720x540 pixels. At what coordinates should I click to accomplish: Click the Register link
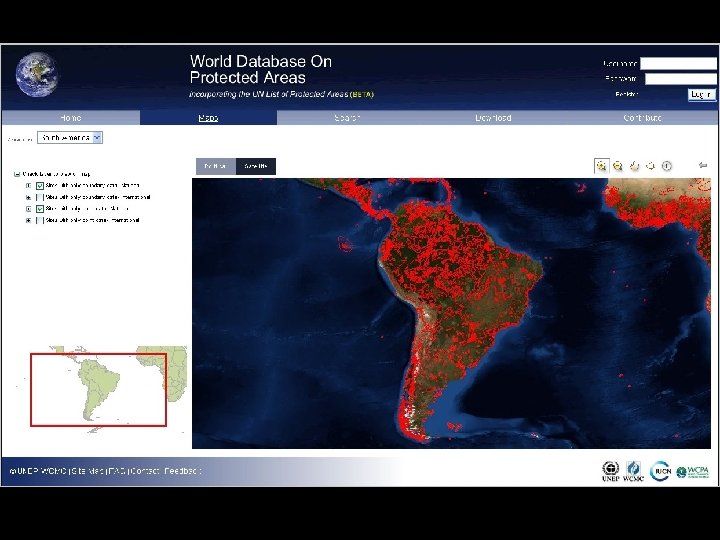coord(627,94)
